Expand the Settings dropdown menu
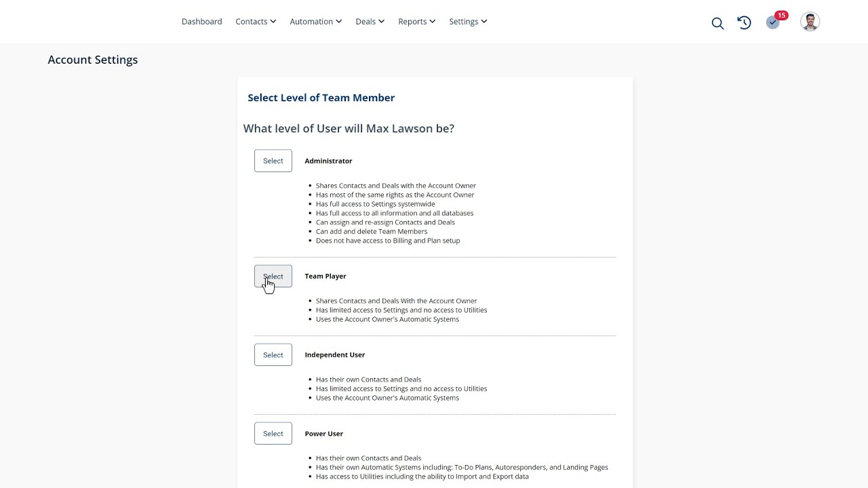868x488 pixels. coord(468,22)
